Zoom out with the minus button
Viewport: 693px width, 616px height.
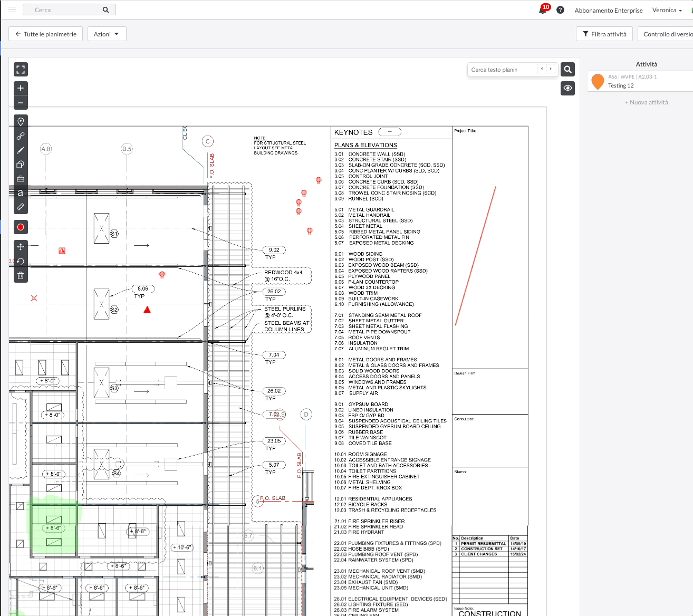[21, 103]
